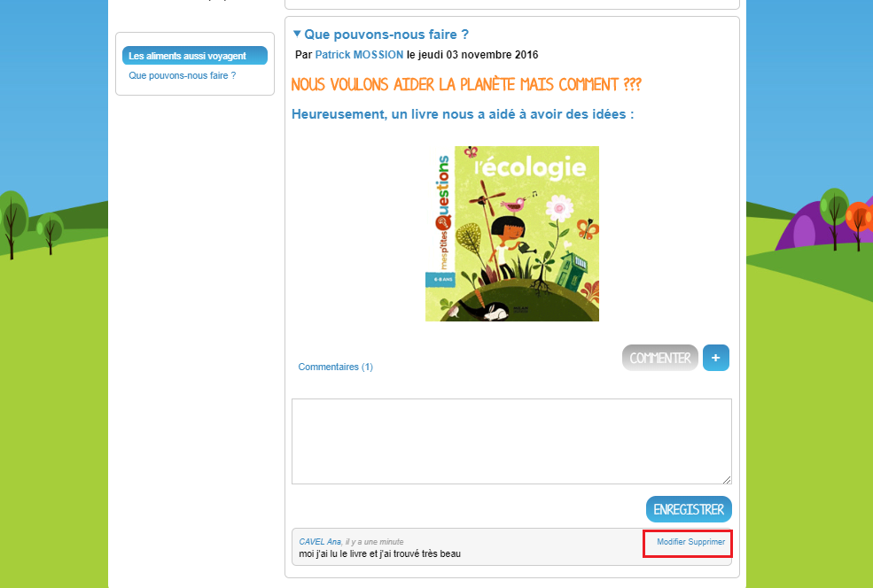Click the text area resize grip
873x588 pixels.
[x=727, y=480]
